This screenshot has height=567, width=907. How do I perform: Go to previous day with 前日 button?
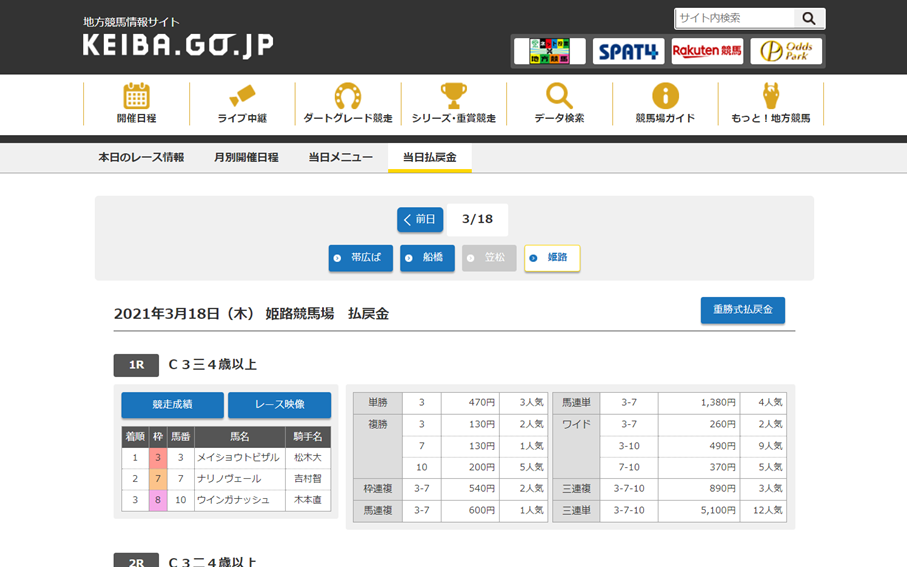(x=420, y=220)
